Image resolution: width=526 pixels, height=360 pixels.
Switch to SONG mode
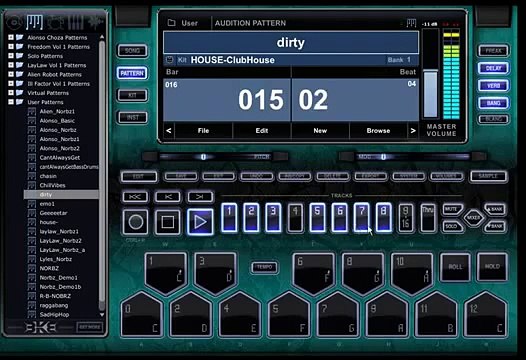[x=132, y=51]
